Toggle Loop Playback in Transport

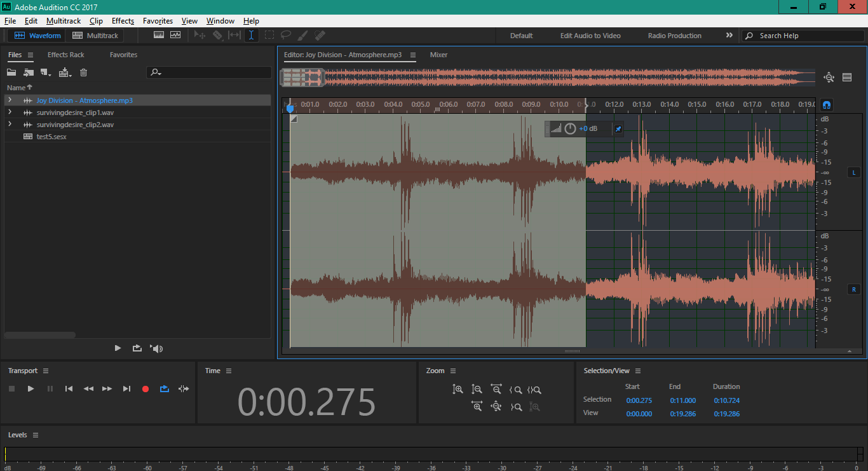(x=165, y=389)
